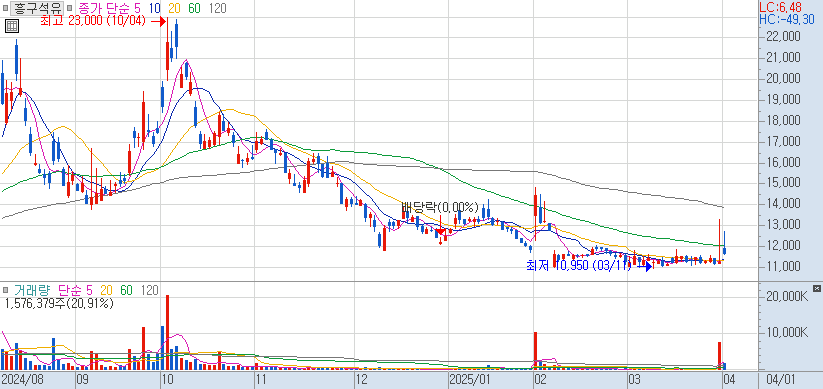Select the 60-day price moving average label
Image resolution: width=823 pixels, height=389 pixels.
pos(194,8)
